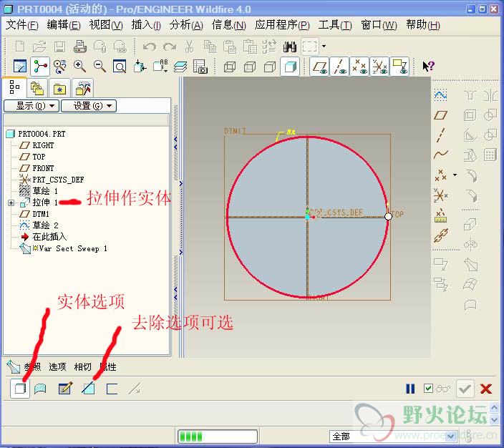Cancel the feature with red X

pos(485,389)
